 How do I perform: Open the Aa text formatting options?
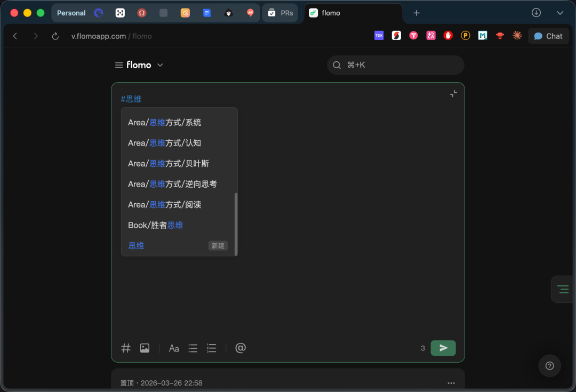(174, 348)
